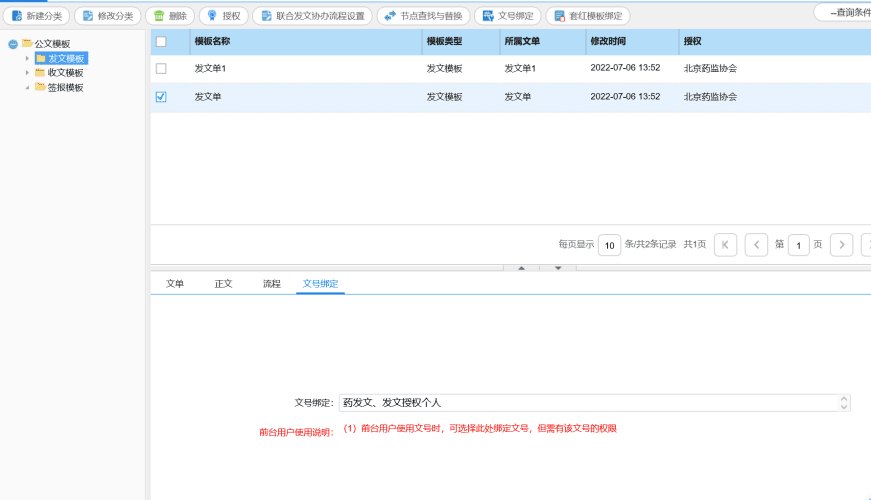The height and width of the screenshot is (500, 871).
Task: Click the 文号绑定 toolbar button
Action: tap(508, 16)
